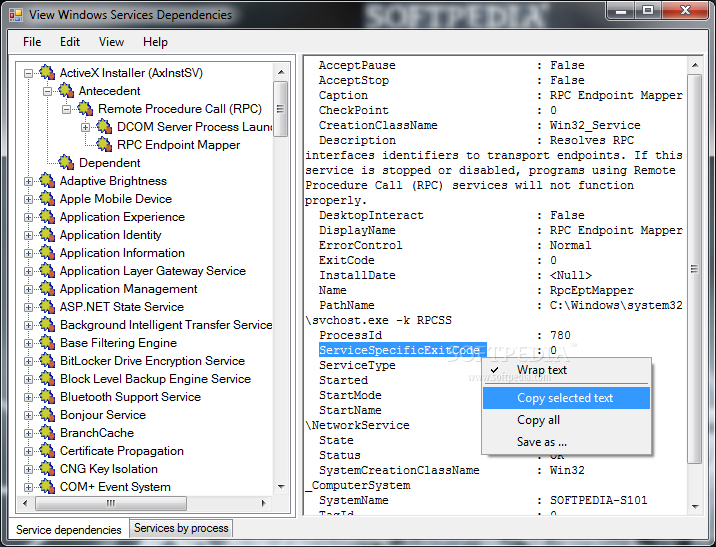Choose Copy selected text from context menu

pos(566,398)
